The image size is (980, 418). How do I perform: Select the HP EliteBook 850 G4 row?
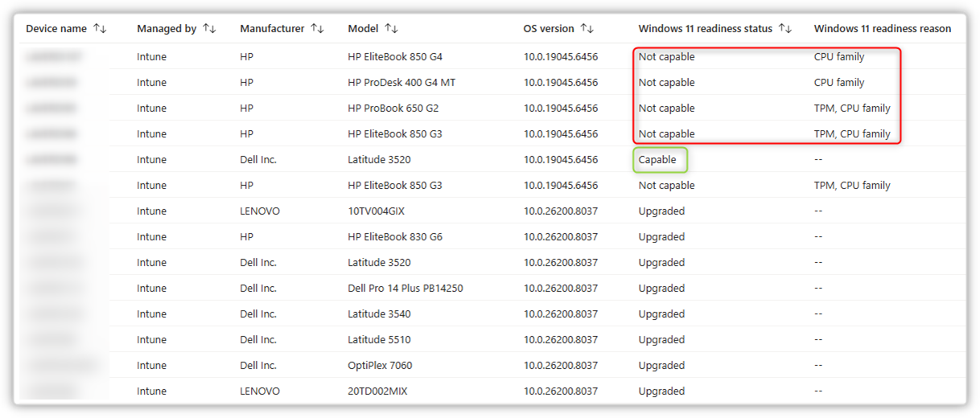click(x=395, y=57)
